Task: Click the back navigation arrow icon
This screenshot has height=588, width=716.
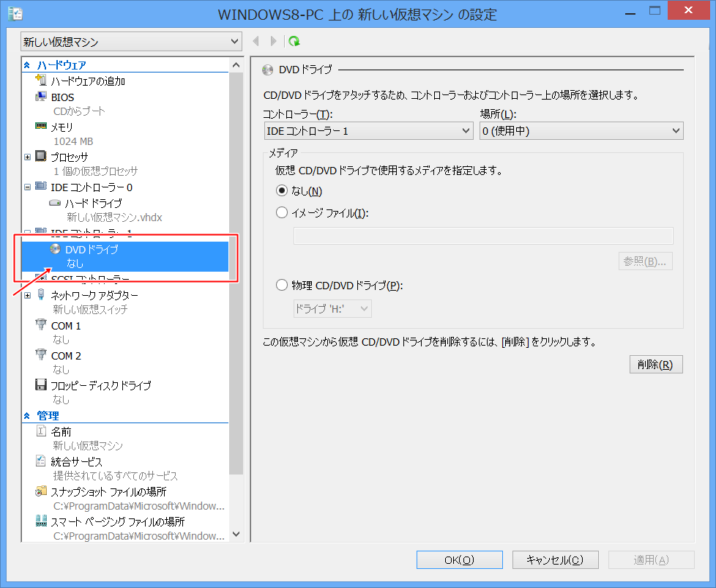Action: (x=256, y=42)
